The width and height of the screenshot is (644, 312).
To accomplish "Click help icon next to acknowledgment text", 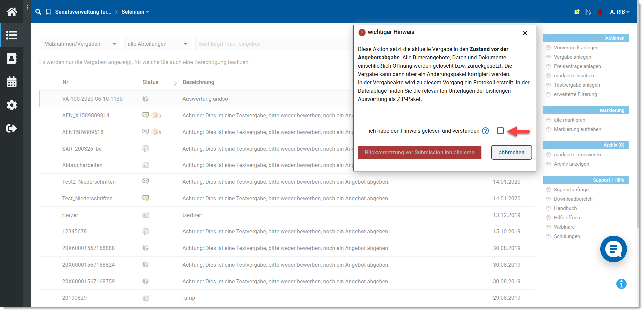I will click(x=485, y=131).
